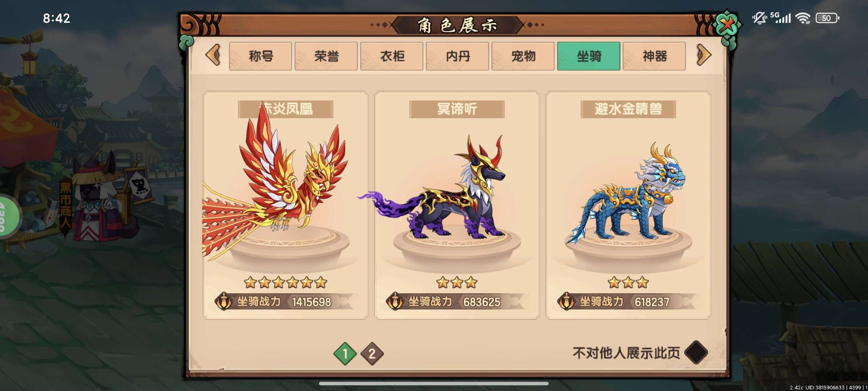This screenshot has width=868, height=391.
Task: Switch to the 荣誉 tab
Action: (x=326, y=56)
